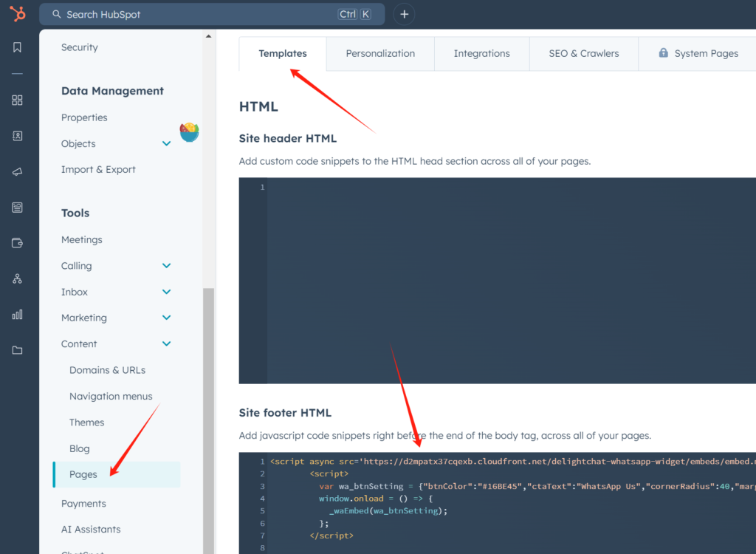
Task: Open the Commerce wallet icon
Action: 17,243
